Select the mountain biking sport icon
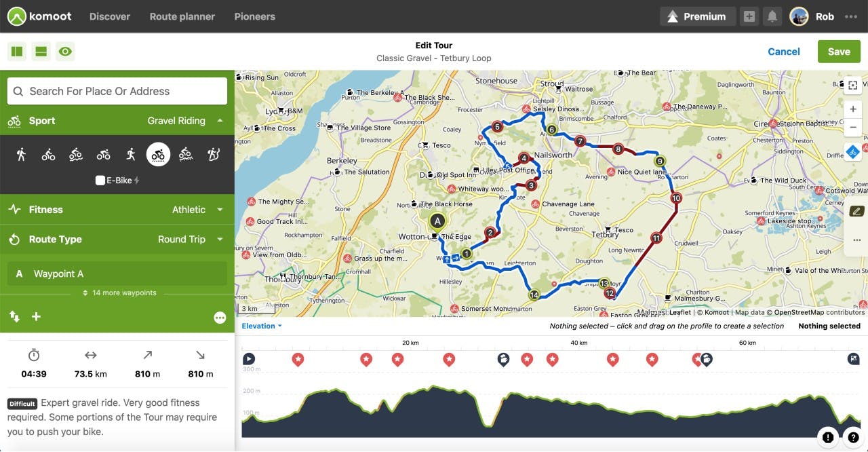 75,154
